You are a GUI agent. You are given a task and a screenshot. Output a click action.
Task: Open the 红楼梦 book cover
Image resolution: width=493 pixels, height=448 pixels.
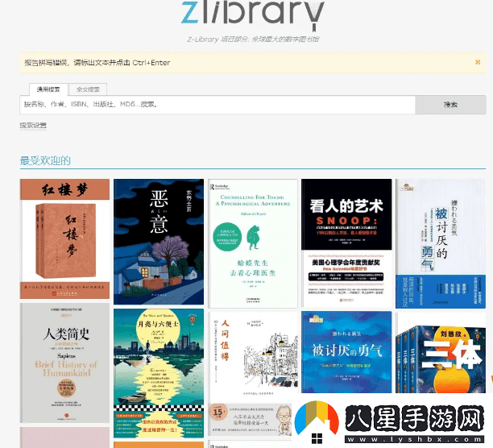tap(64, 239)
